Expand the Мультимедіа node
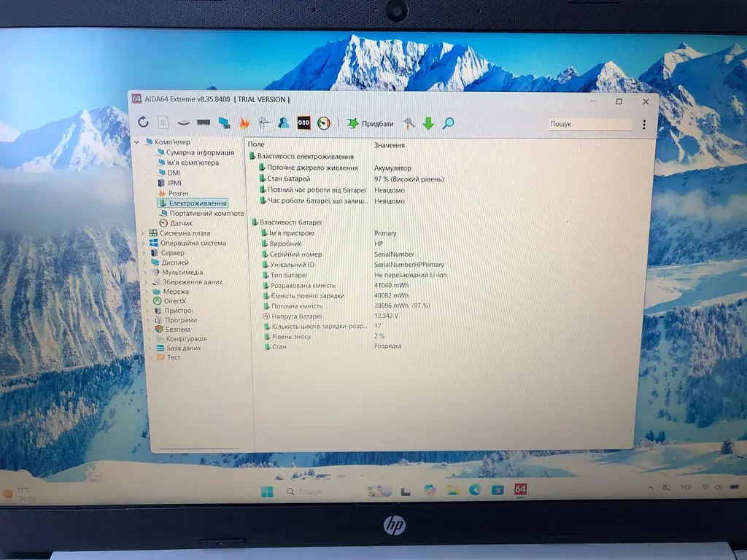 tap(146, 273)
